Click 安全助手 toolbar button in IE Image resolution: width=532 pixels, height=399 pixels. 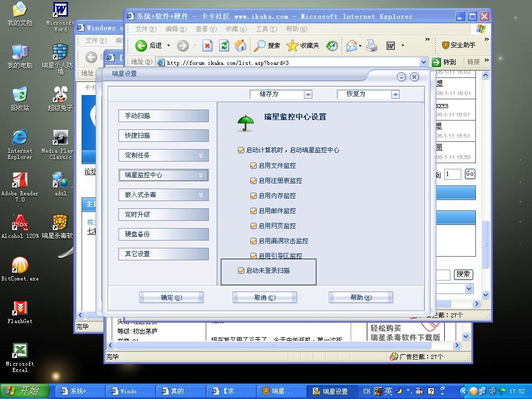pyautogui.click(x=459, y=45)
